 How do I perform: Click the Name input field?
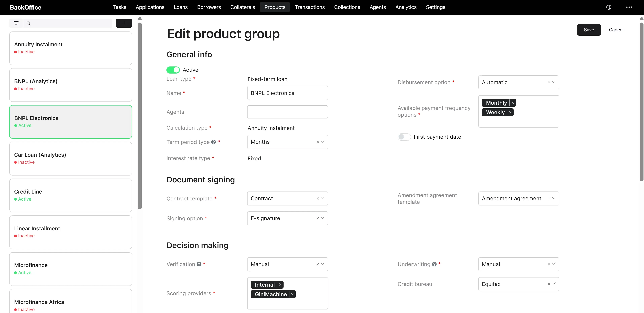287,93
